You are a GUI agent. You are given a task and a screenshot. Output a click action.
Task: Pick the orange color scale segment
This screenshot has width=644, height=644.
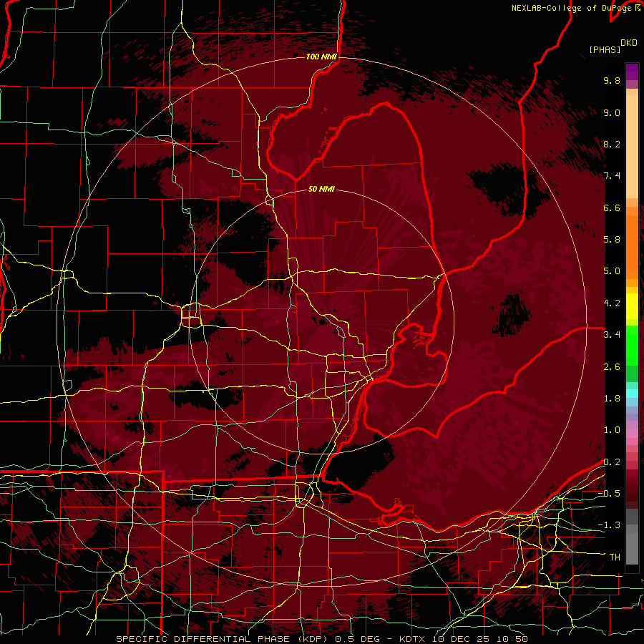632,248
